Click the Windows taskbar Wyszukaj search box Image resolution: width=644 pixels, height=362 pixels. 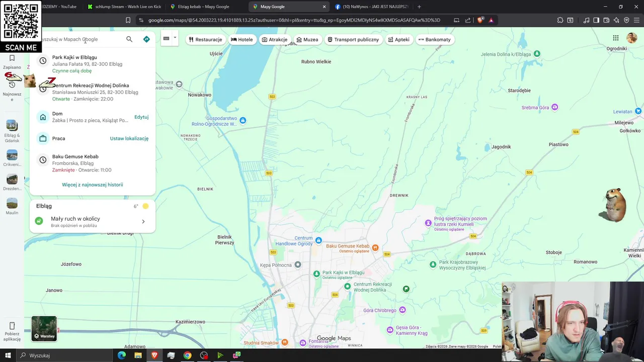pos(64,355)
